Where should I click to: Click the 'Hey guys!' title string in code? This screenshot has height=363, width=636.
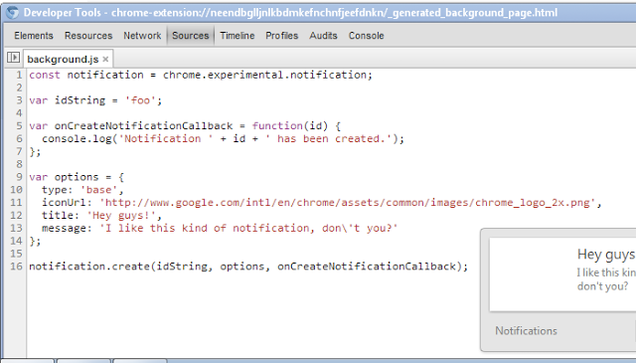pyautogui.click(x=121, y=215)
